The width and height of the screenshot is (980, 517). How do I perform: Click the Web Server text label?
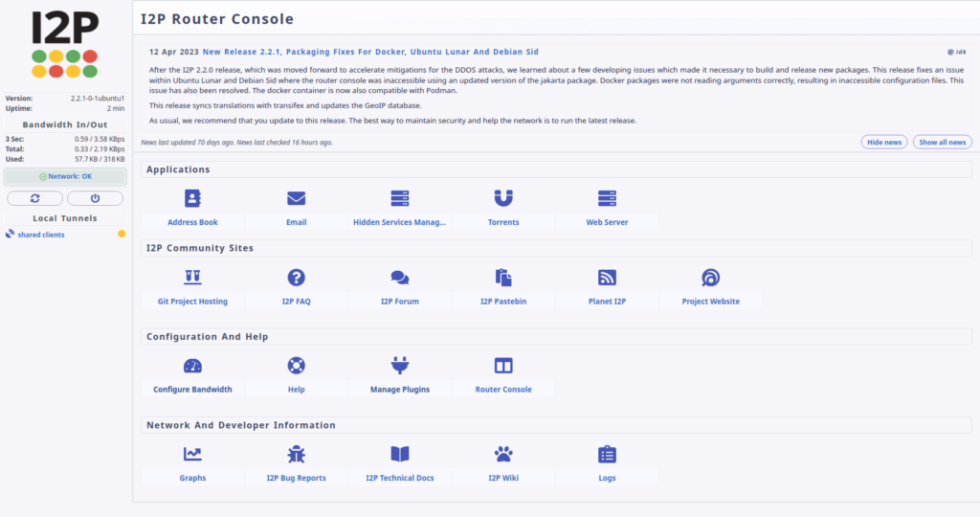[607, 222]
